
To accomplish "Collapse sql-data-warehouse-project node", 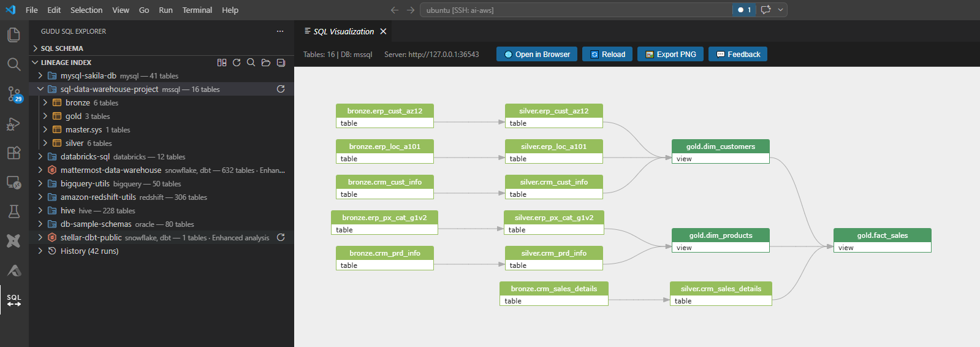I will [40, 89].
